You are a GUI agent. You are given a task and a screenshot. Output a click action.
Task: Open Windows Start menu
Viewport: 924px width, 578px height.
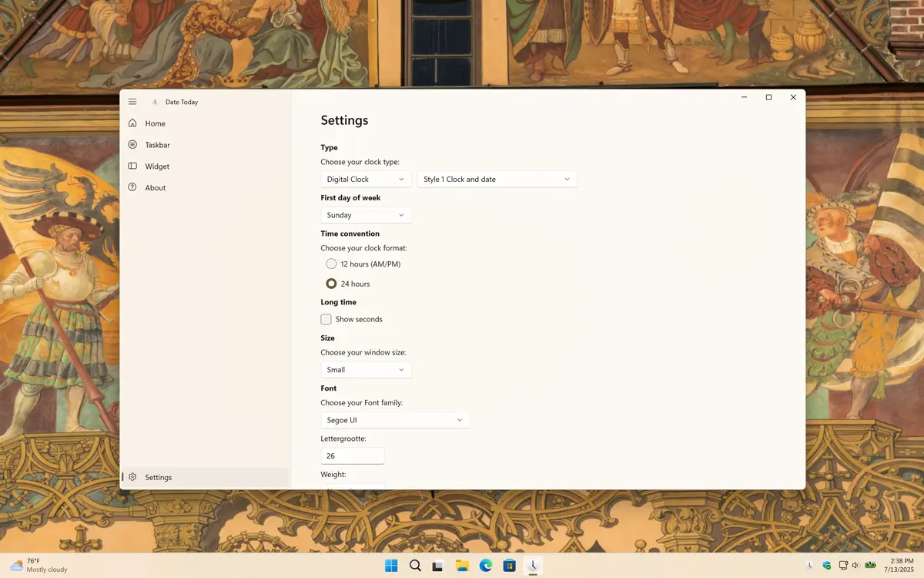tap(391, 566)
